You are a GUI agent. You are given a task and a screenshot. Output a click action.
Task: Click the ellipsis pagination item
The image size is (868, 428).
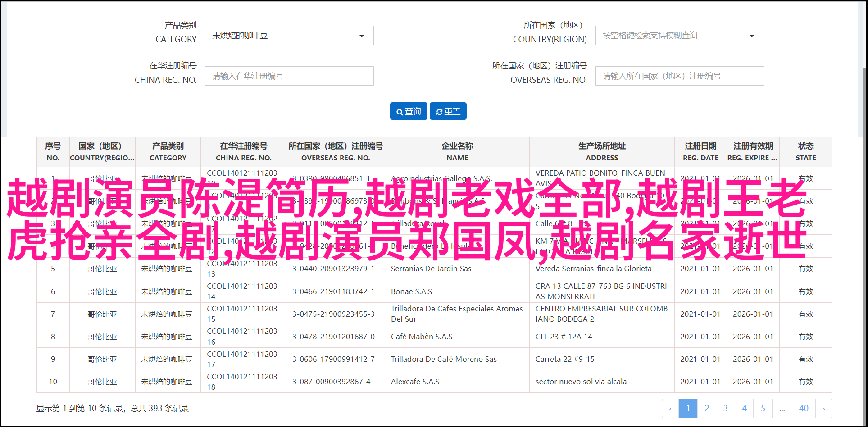782,409
